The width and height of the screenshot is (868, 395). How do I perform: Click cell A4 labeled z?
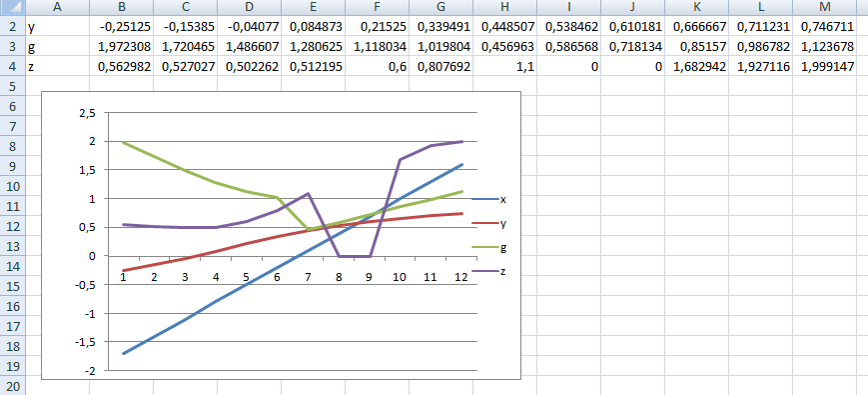click(x=58, y=66)
